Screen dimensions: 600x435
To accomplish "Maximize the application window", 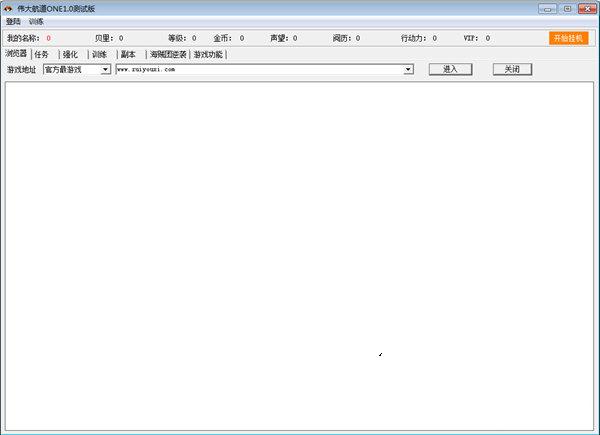I will (565, 8).
